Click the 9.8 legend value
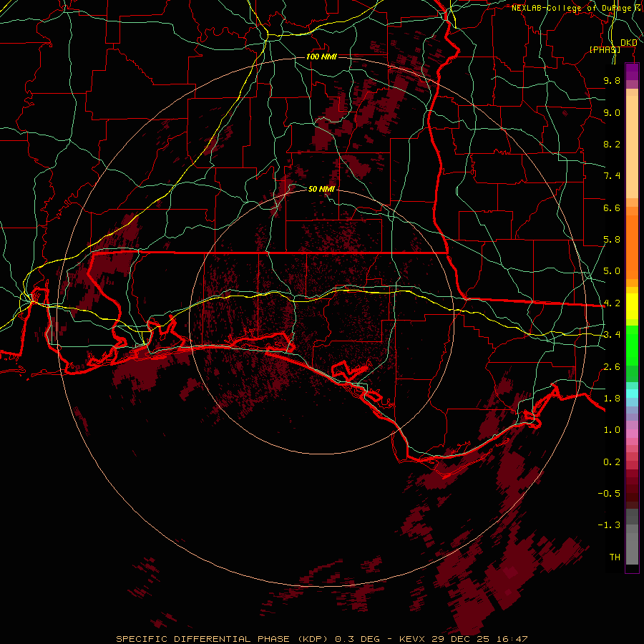 coord(612,80)
